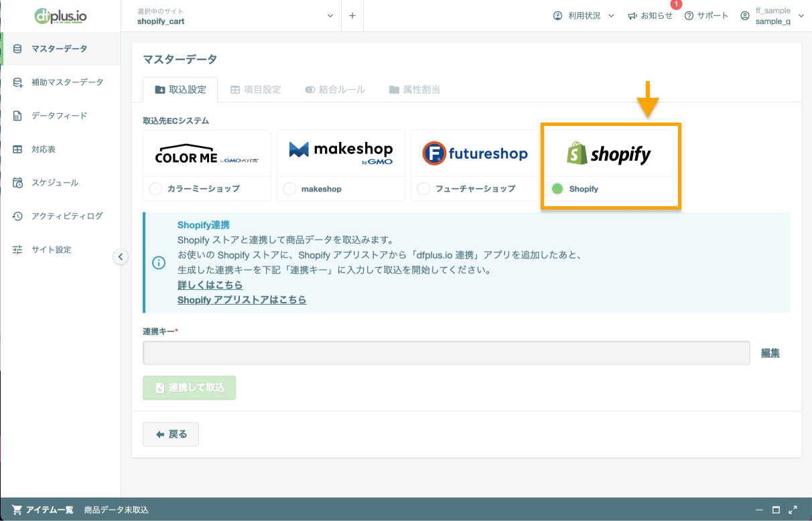812x521 pixels.
Task: Click the 編集 link beside 連携キー
Action: pyautogui.click(x=770, y=353)
